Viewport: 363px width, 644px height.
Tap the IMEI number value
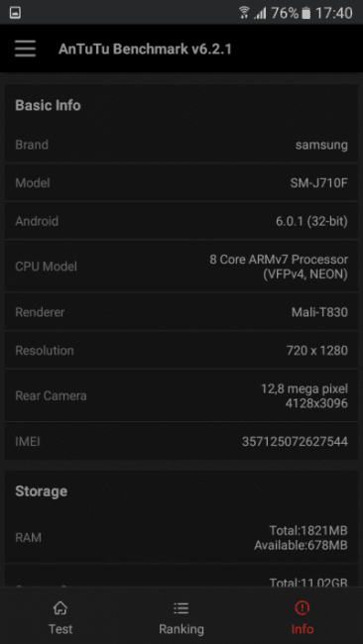tap(295, 442)
